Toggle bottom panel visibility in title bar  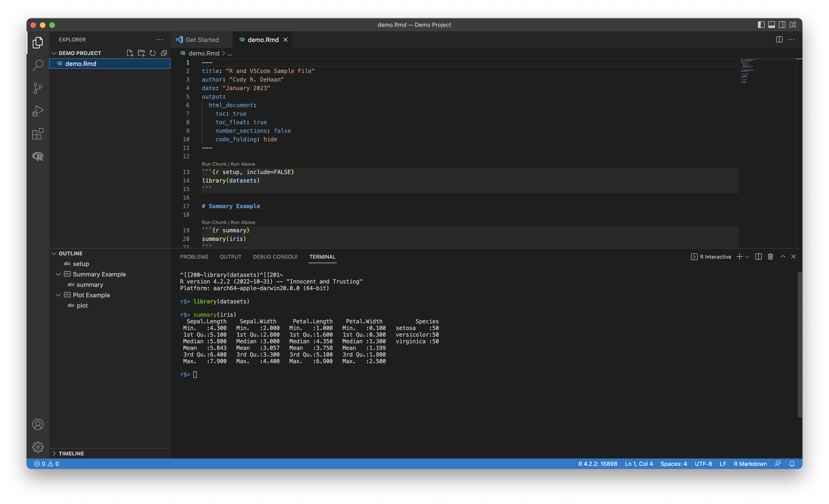coord(771,25)
